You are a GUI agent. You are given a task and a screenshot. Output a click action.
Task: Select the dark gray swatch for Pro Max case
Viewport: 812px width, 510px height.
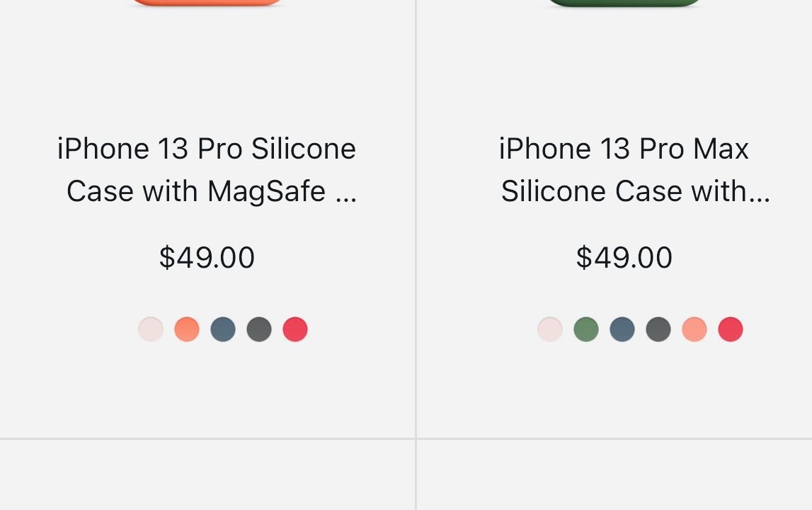click(658, 329)
